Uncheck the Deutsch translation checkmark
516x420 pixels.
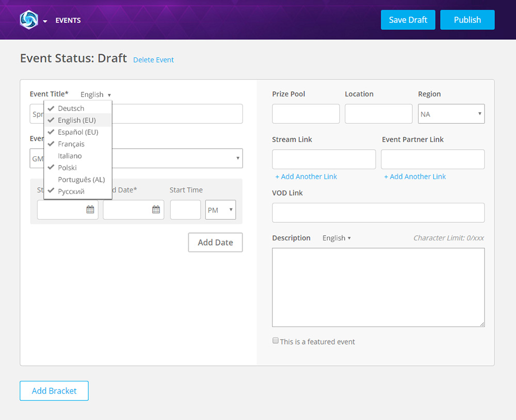(x=51, y=108)
